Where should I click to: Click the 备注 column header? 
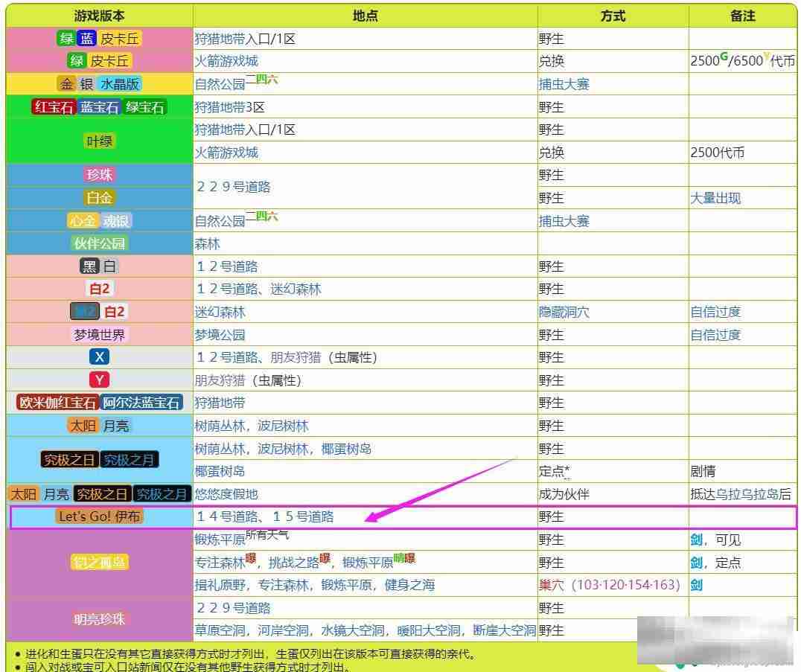click(x=743, y=16)
